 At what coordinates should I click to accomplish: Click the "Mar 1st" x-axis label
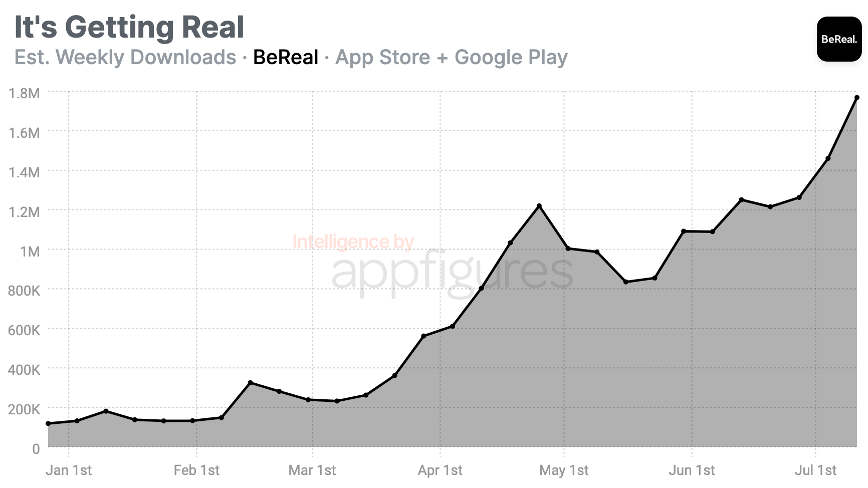pyautogui.click(x=312, y=470)
